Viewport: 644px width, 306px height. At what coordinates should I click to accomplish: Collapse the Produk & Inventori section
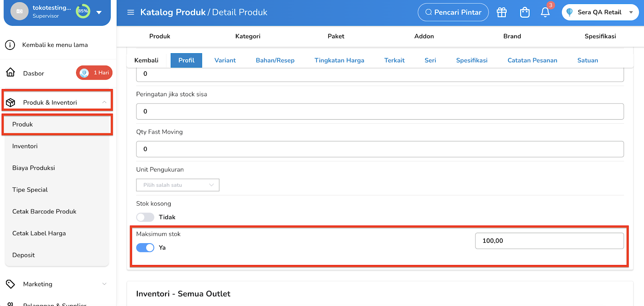coord(104,102)
